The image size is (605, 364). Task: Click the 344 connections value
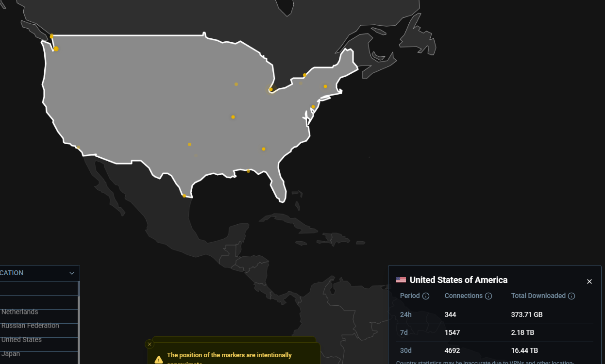450,314
